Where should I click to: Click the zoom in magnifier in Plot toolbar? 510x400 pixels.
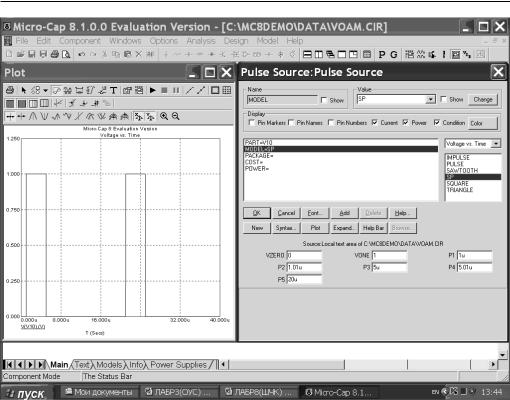(164, 116)
